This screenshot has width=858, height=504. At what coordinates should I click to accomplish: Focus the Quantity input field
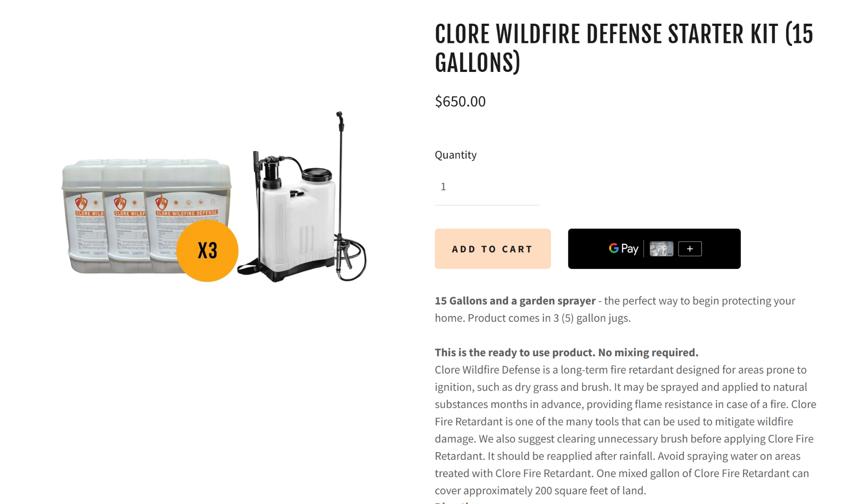pyautogui.click(x=487, y=187)
